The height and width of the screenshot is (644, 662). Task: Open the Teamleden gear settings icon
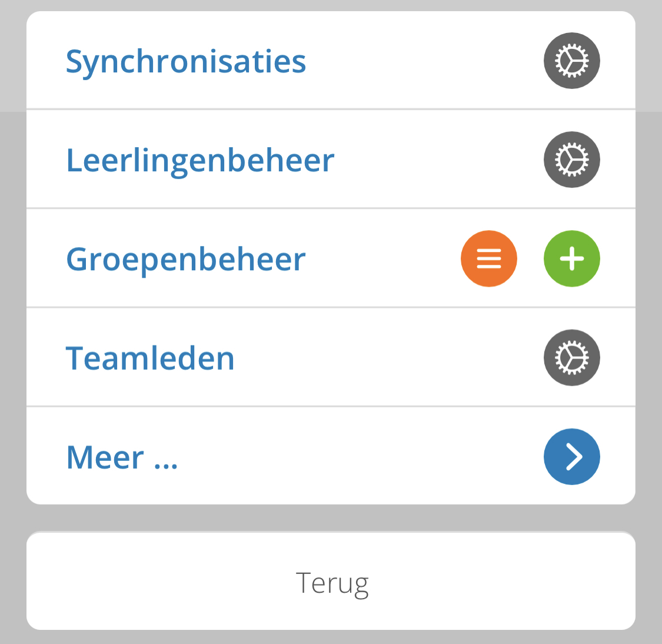(571, 358)
